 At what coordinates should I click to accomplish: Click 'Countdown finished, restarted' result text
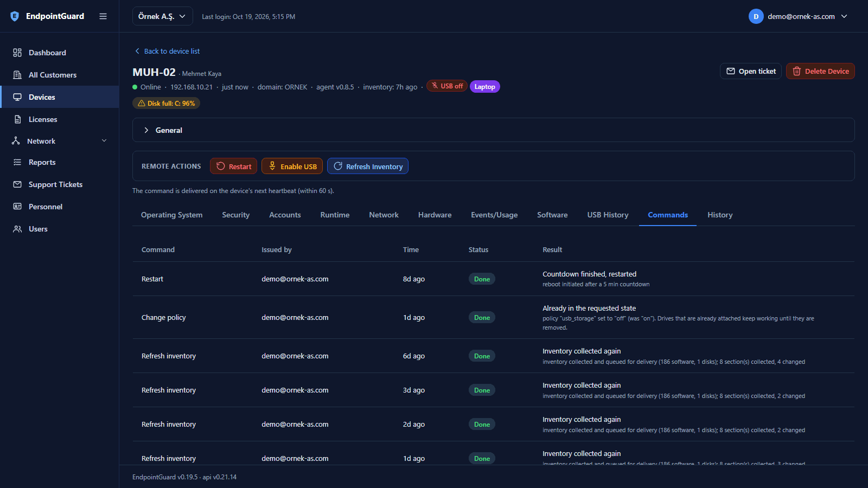click(590, 274)
